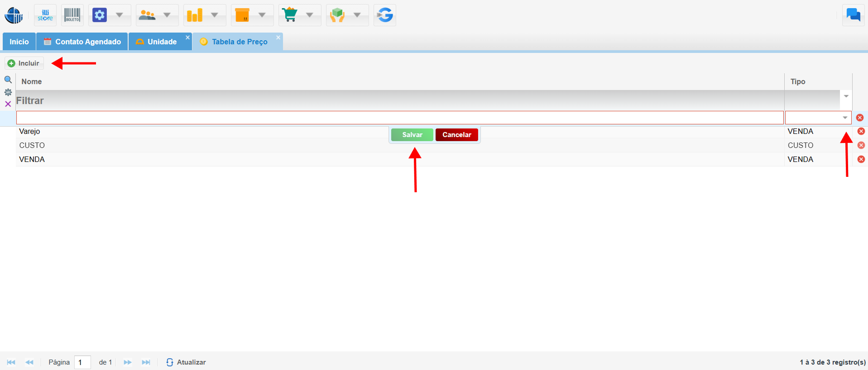The image size is (868, 370).
Task: Expand the people menu dropdown arrow
Action: [x=167, y=15]
